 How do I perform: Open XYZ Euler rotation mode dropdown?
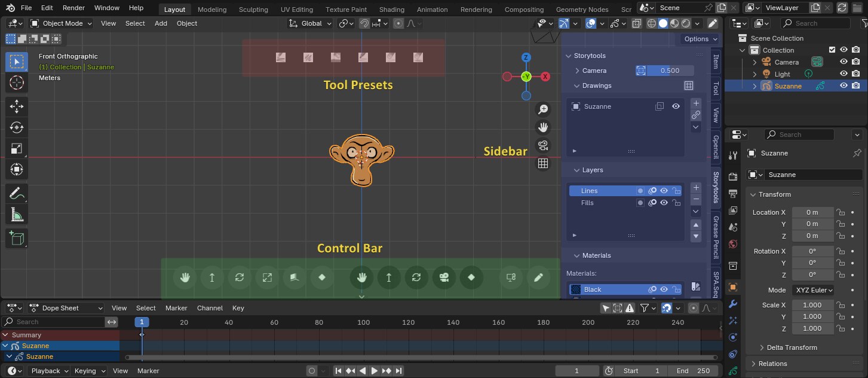pyautogui.click(x=813, y=290)
